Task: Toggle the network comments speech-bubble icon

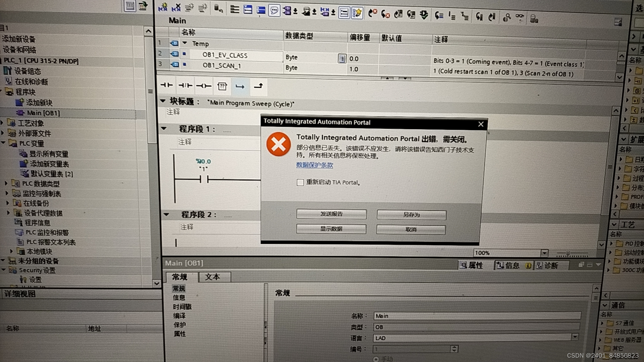Action: pos(274,11)
